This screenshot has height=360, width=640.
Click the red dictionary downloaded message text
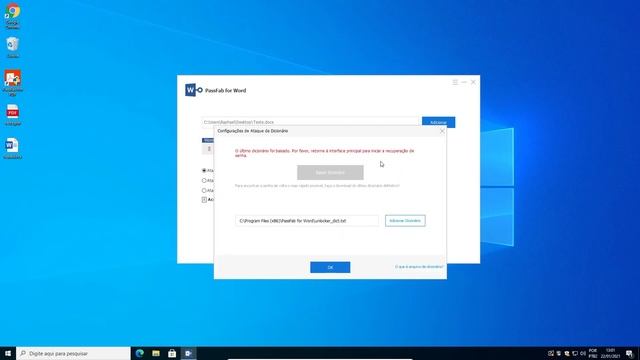(324, 153)
